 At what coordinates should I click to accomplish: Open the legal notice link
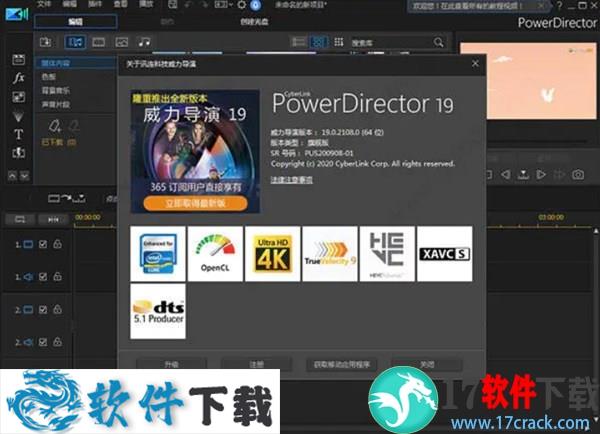292,179
